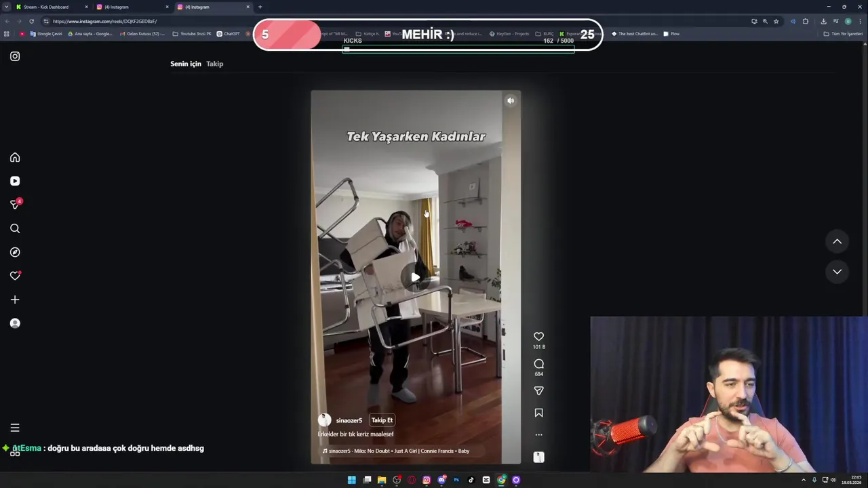Open Google Çeviri bookmark
Viewport: 868px width, 488px height.
[46, 34]
